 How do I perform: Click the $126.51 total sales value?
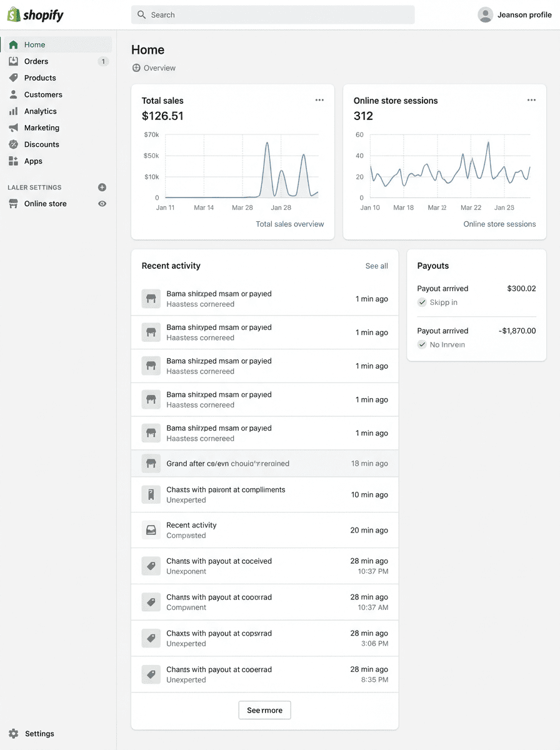tap(162, 116)
